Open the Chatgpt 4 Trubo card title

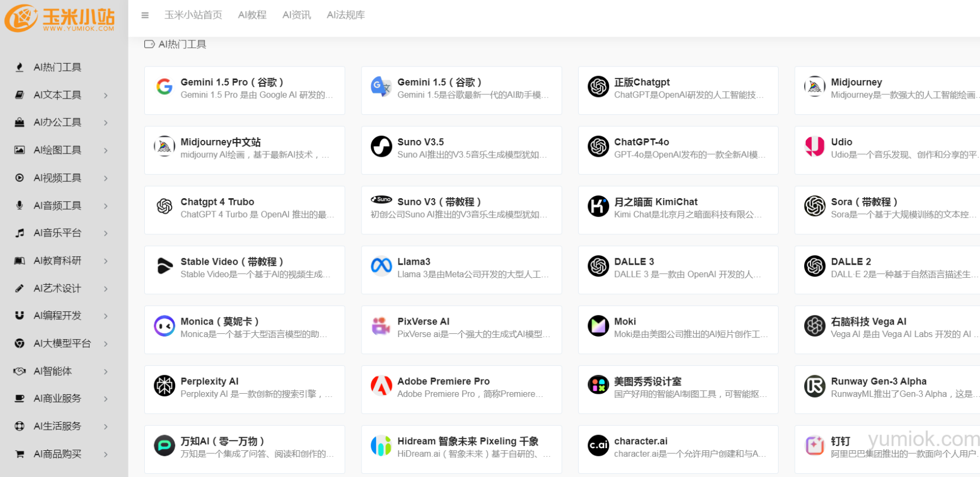tap(217, 202)
